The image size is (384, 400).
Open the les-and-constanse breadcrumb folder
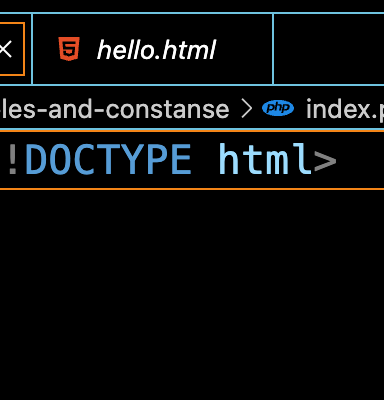click(x=115, y=109)
